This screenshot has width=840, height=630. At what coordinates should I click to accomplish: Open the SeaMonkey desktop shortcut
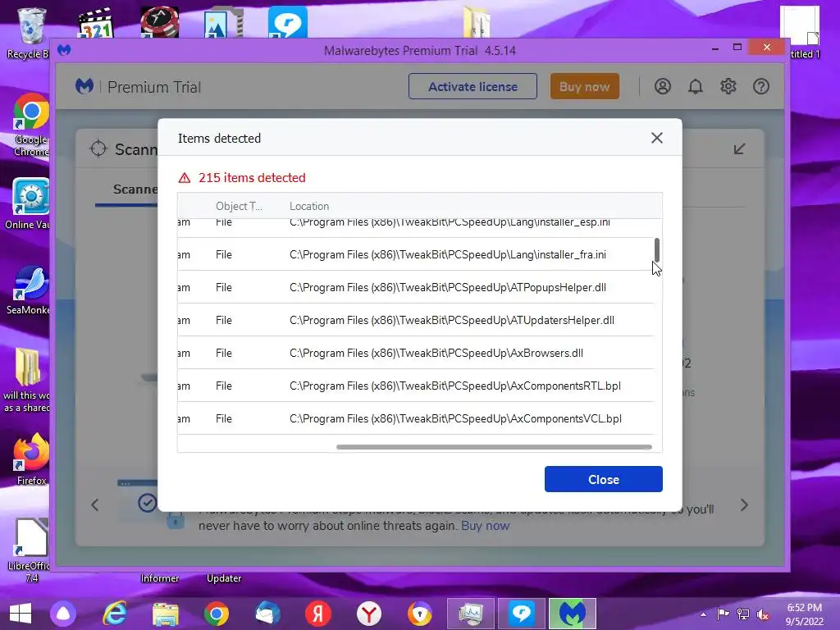click(30, 290)
